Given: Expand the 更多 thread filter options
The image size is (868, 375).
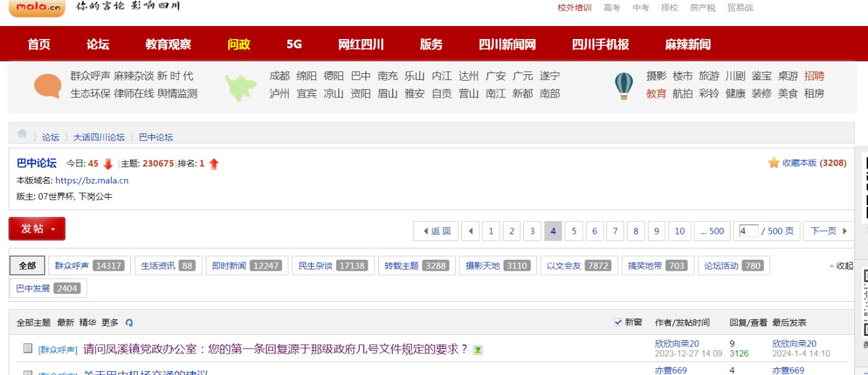Looking at the screenshot, I should pos(110,323).
